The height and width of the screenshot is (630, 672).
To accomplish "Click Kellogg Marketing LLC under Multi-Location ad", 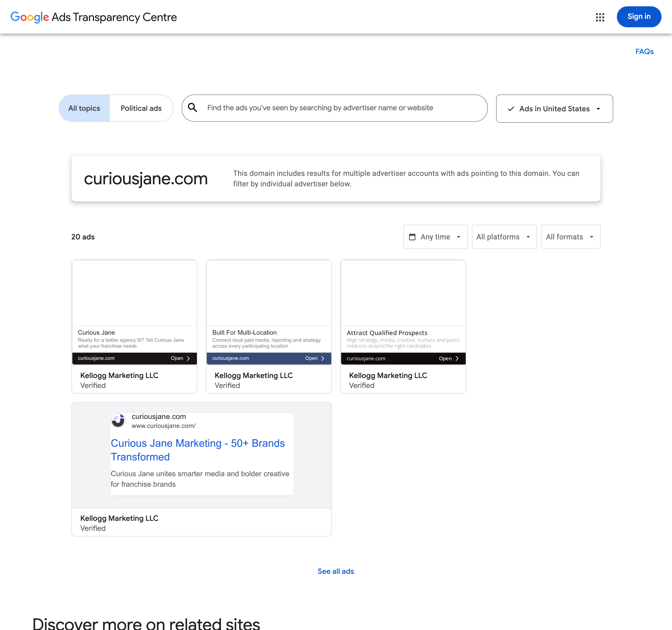I will coord(254,375).
